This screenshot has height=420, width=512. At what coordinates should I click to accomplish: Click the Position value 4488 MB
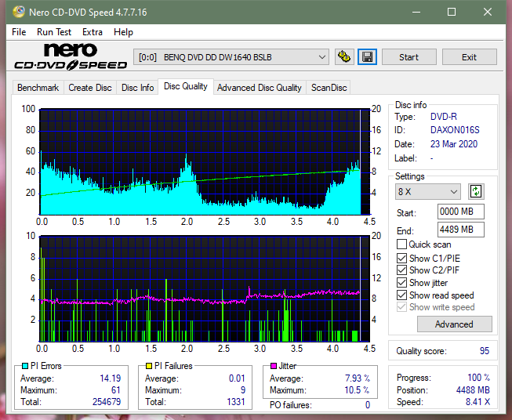pyautogui.click(x=473, y=390)
